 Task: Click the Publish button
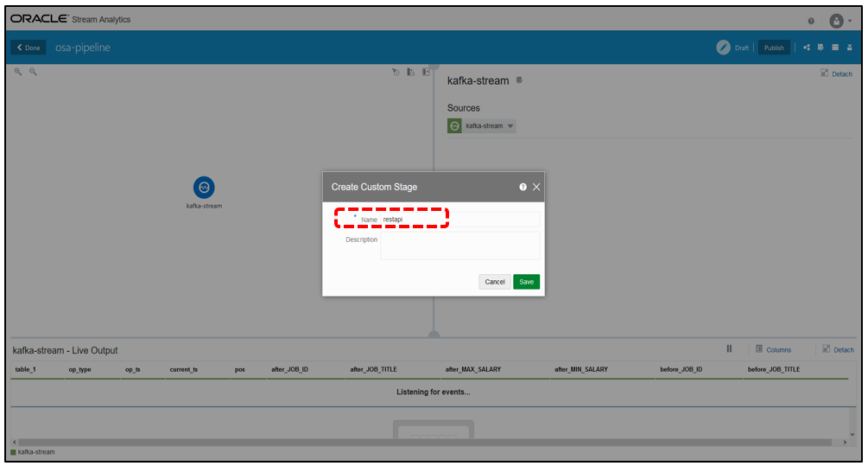(x=774, y=48)
